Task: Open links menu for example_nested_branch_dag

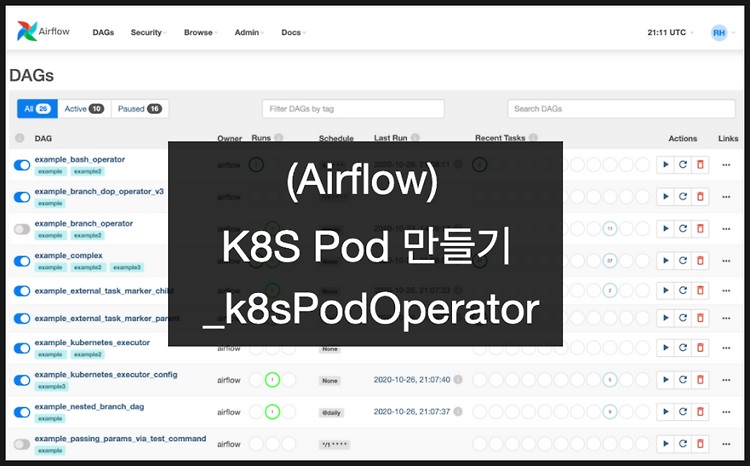Action: 726,412
